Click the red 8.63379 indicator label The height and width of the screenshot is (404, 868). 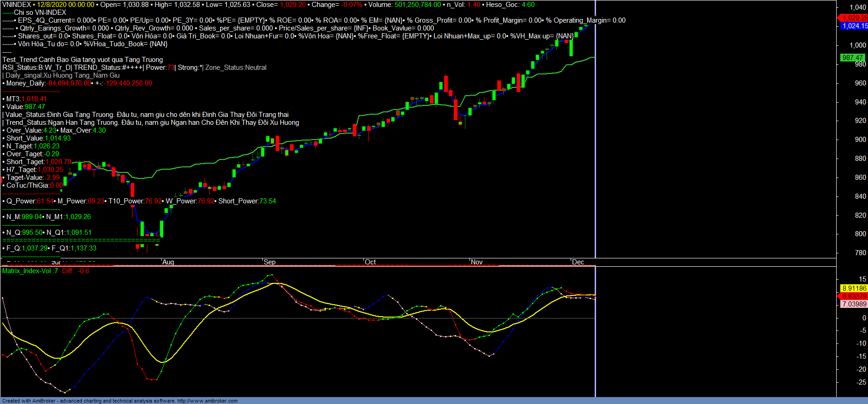(854, 296)
